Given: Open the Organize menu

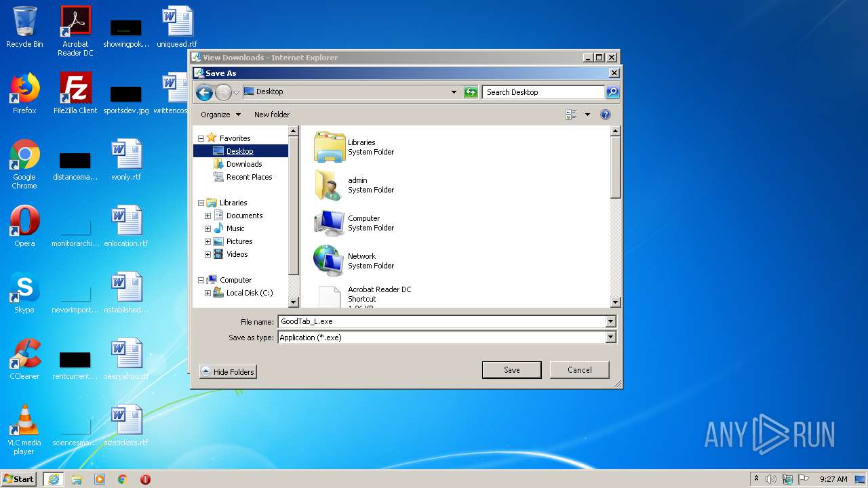Looking at the screenshot, I should coord(220,115).
